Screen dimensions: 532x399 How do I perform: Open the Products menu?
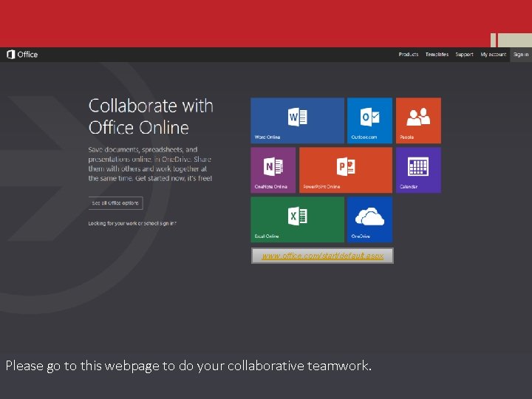pyautogui.click(x=409, y=54)
